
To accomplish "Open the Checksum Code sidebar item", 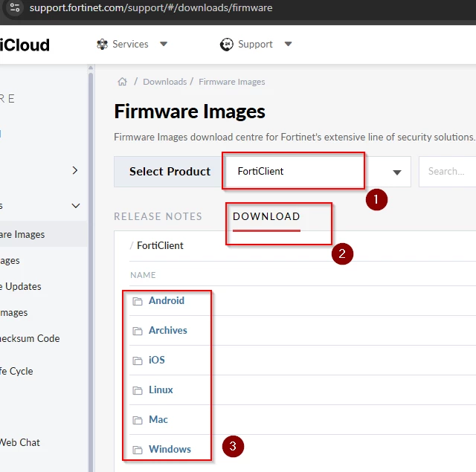I will coord(30,338).
